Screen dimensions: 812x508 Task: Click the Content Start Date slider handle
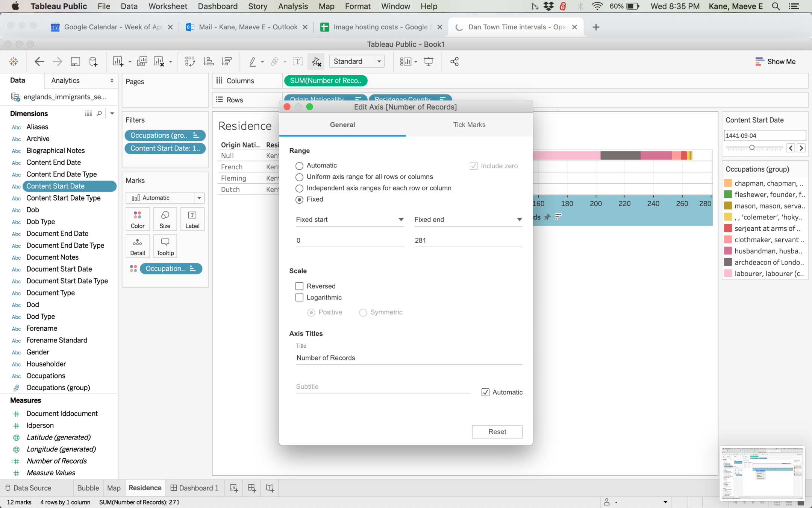click(751, 148)
